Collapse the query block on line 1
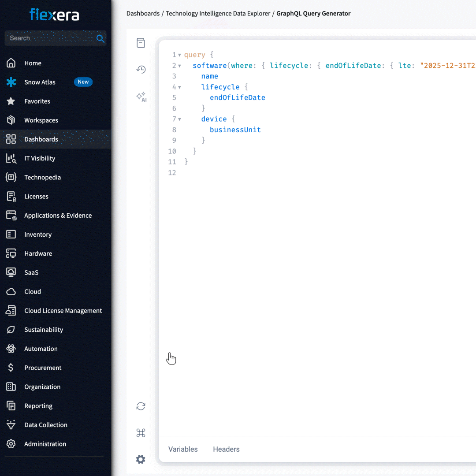The width and height of the screenshot is (476, 476). point(178,54)
